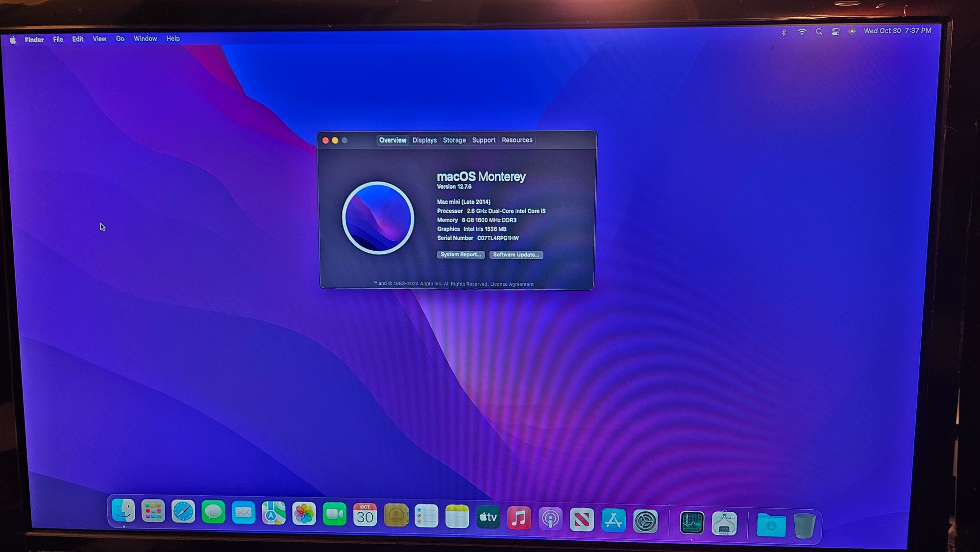This screenshot has height=552, width=980.
Task: Switch to the Displays tab
Action: pos(424,140)
